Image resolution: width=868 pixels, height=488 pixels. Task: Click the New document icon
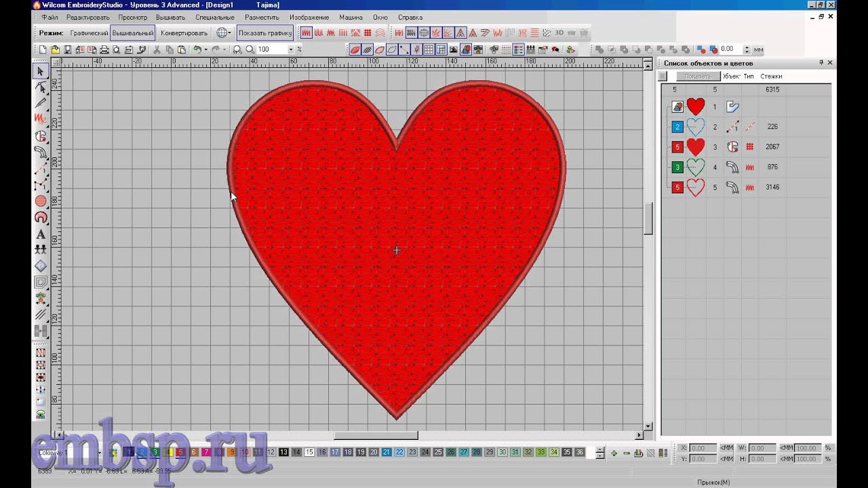tap(42, 49)
